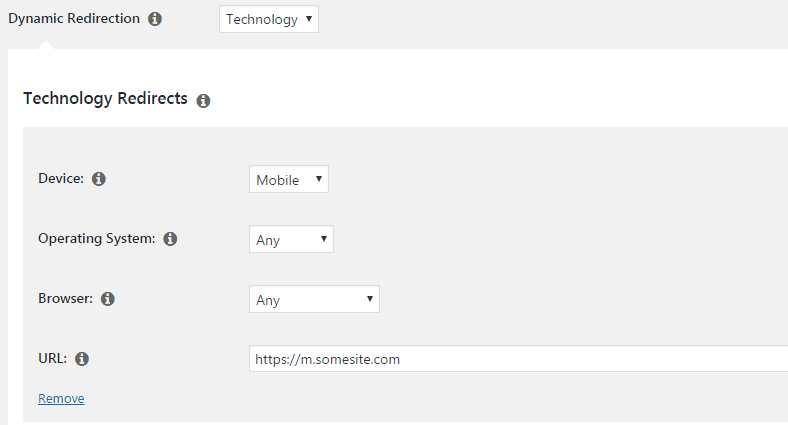Expand the Operating System dropdown
Screen dimensions: 788x425
coord(291,240)
